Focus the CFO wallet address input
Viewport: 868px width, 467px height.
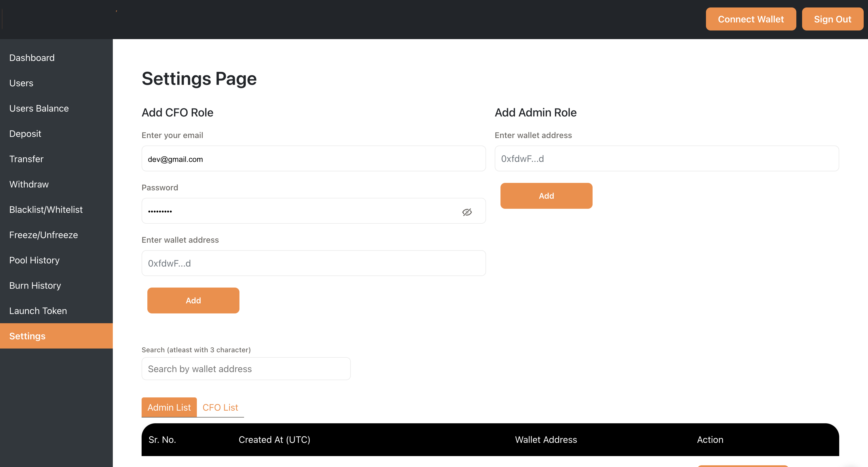point(313,263)
